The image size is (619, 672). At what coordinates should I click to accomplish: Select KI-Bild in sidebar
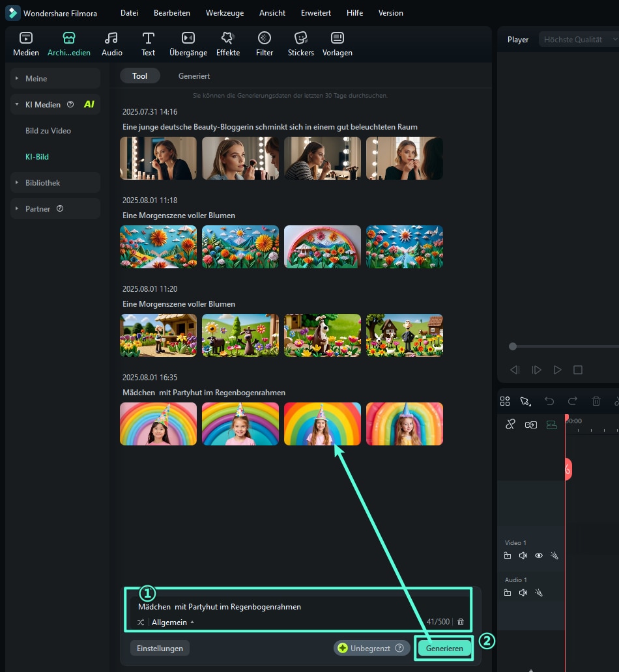tap(37, 157)
